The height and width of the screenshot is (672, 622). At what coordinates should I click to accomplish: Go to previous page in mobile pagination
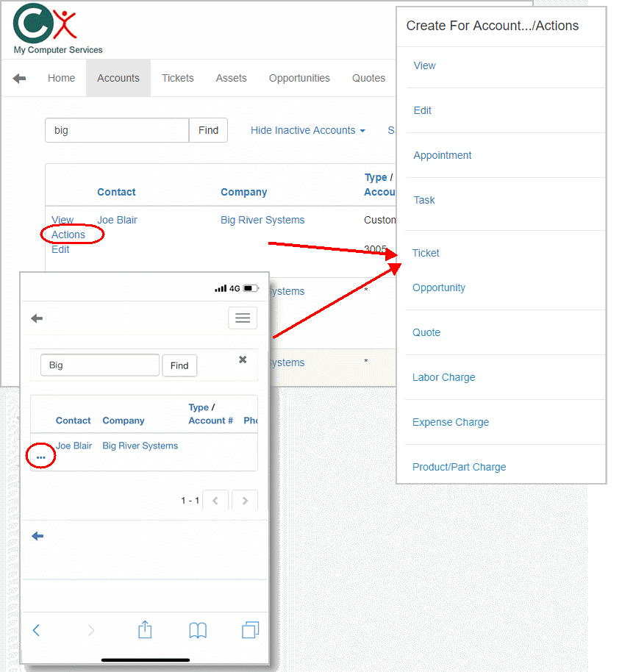(x=215, y=501)
